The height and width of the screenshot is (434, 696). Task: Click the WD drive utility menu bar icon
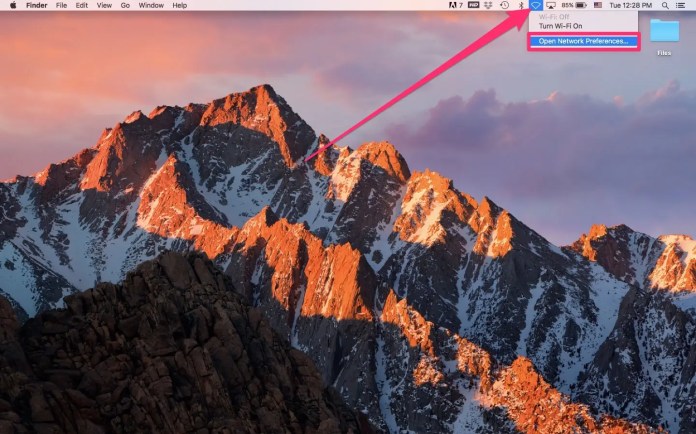[x=474, y=5]
